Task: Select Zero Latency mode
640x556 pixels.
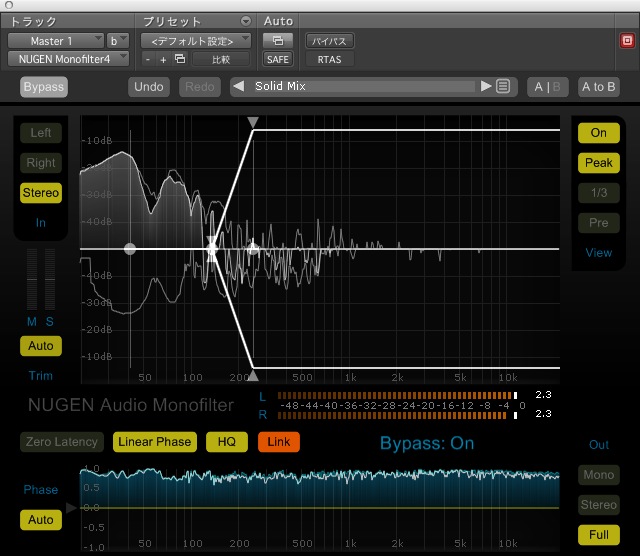Action: [62, 442]
